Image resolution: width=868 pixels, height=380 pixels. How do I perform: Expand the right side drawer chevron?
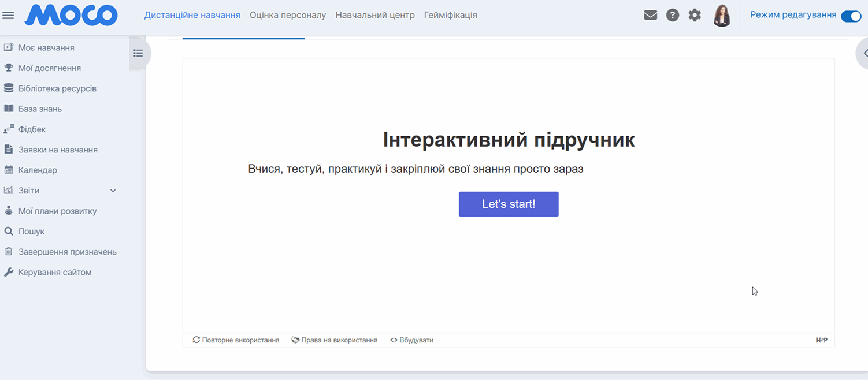click(864, 53)
